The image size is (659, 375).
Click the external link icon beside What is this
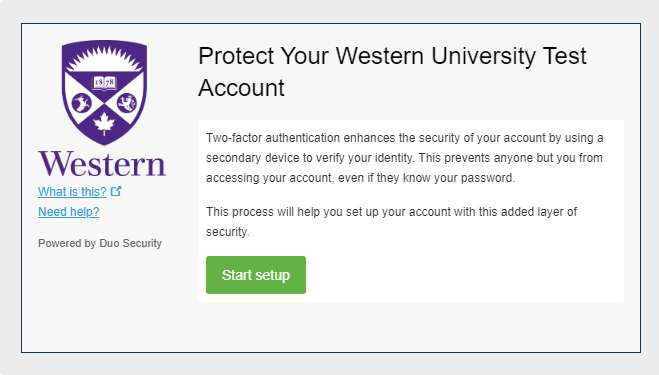(x=116, y=191)
